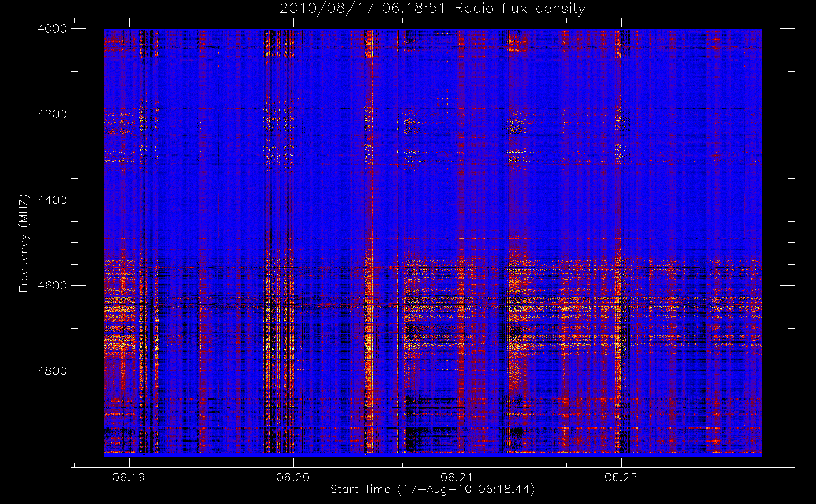Click the "Start Time (17-Aug-10 06:18:44)" label

point(433,489)
